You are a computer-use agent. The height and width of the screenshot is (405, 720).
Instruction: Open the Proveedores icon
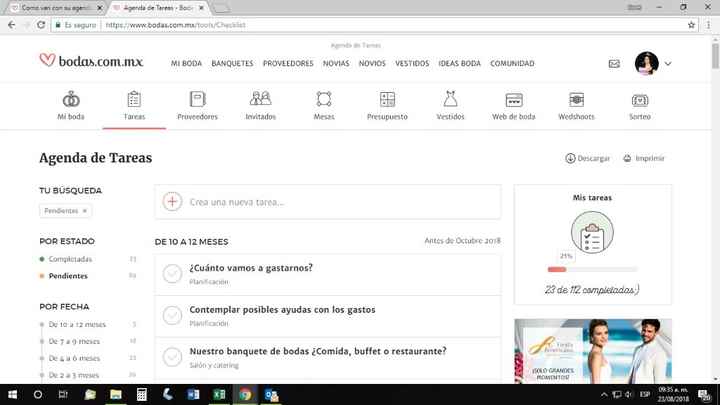tap(197, 99)
